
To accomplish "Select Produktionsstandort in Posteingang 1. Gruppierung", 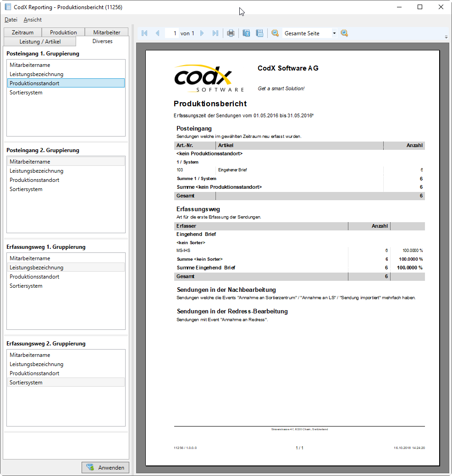I will tap(66, 83).
